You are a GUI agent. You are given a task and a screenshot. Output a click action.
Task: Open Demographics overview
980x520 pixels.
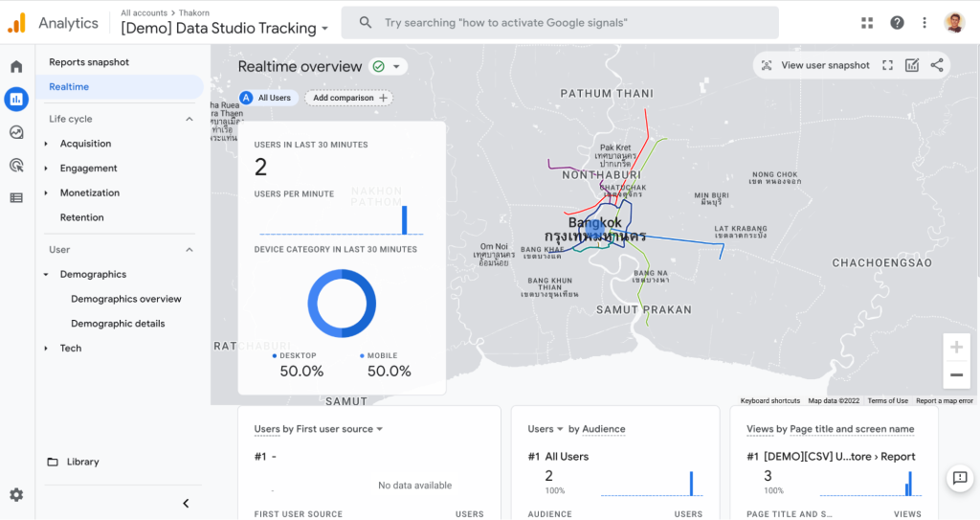click(126, 299)
